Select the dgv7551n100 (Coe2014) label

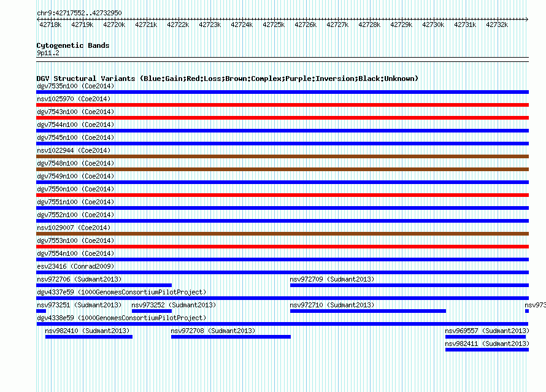pyautogui.click(x=75, y=202)
